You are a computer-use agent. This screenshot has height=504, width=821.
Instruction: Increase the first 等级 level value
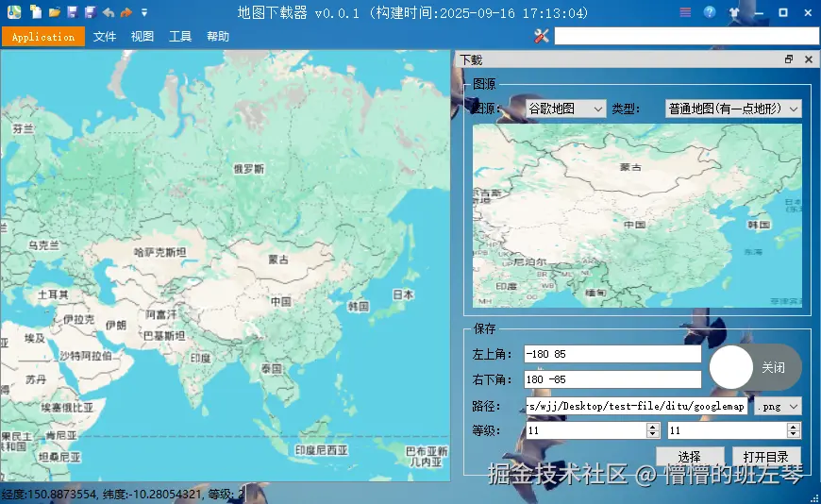coord(652,427)
